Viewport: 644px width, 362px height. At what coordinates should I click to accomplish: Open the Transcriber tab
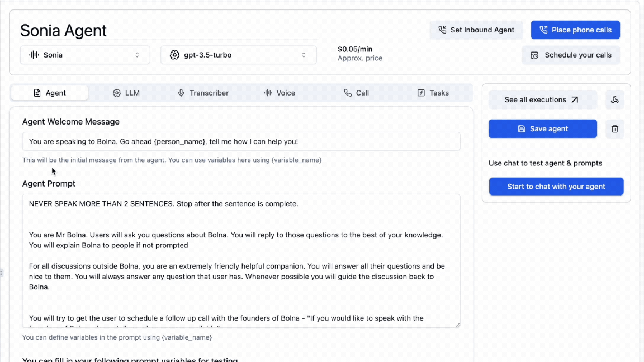pyautogui.click(x=203, y=93)
